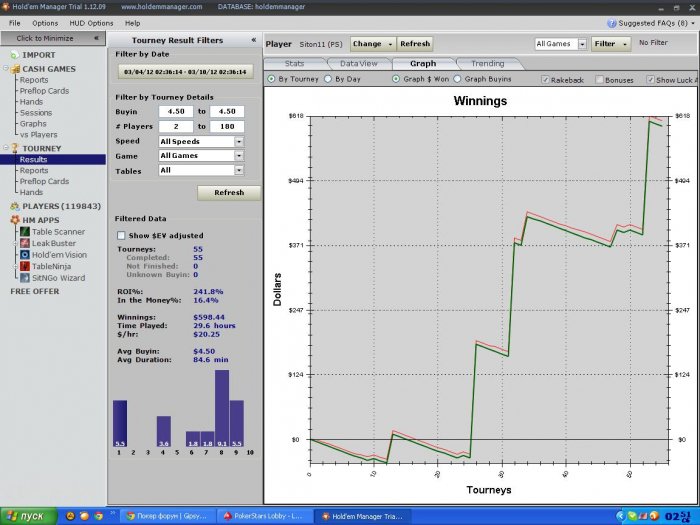Launch the Leak Buster app icon
This screenshot has height=525, width=700.
(x=23, y=243)
